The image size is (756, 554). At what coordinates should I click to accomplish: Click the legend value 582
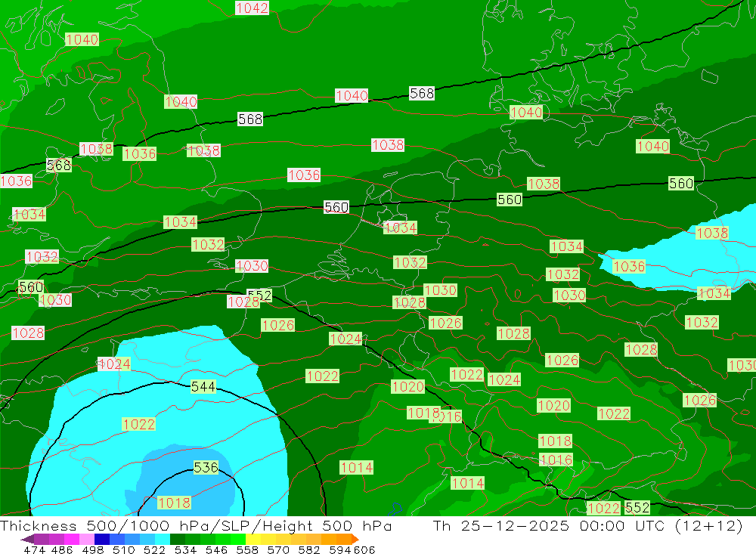pos(308,549)
